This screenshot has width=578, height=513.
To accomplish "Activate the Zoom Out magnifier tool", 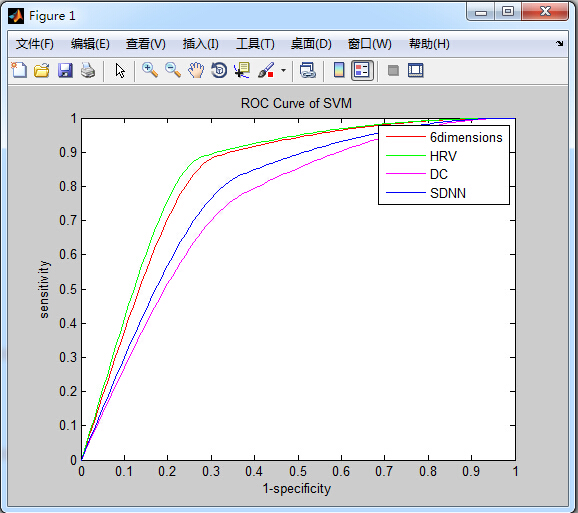I will pos(173,70).
